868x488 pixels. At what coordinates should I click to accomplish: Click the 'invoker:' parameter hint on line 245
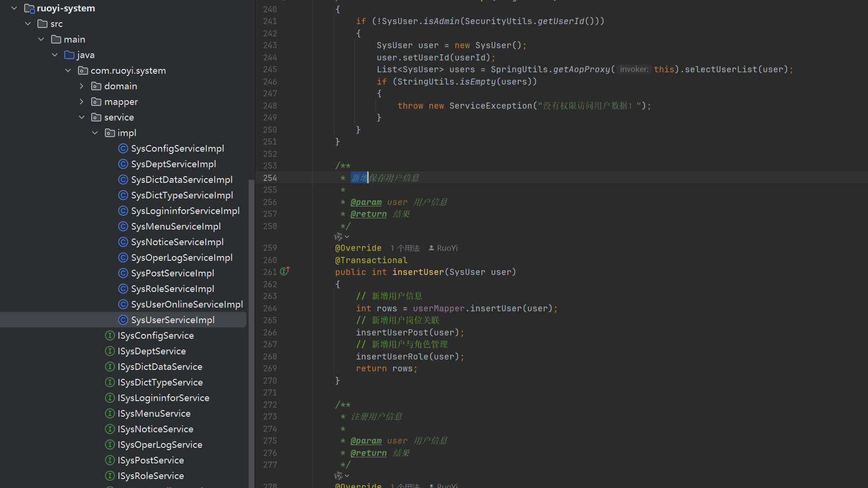[x=634, y=69]
